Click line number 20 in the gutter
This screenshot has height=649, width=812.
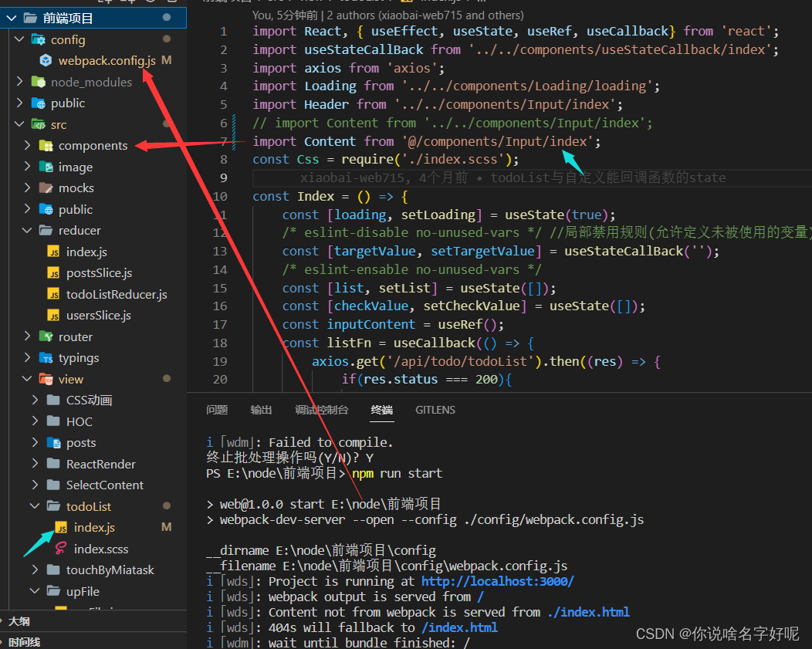click(220, 380)
